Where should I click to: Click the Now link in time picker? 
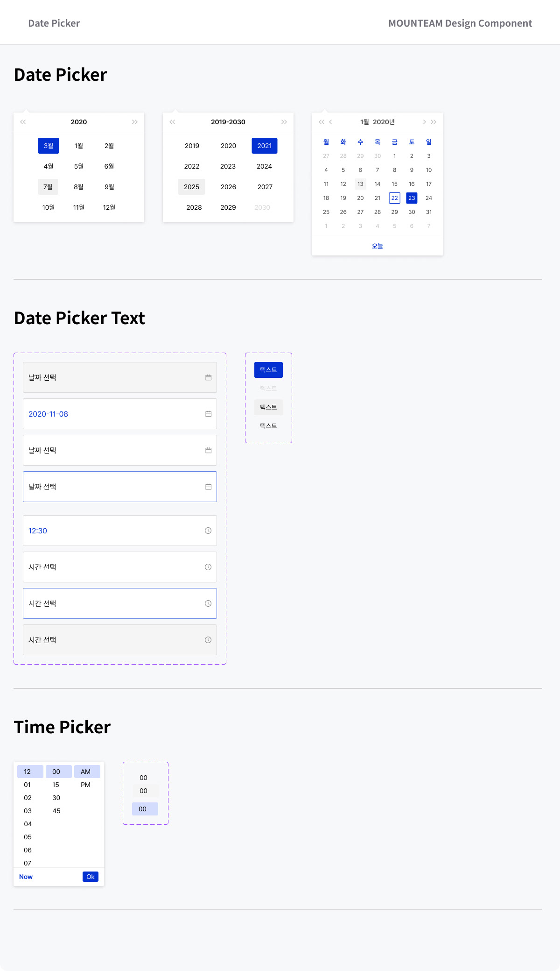point(26,877)
